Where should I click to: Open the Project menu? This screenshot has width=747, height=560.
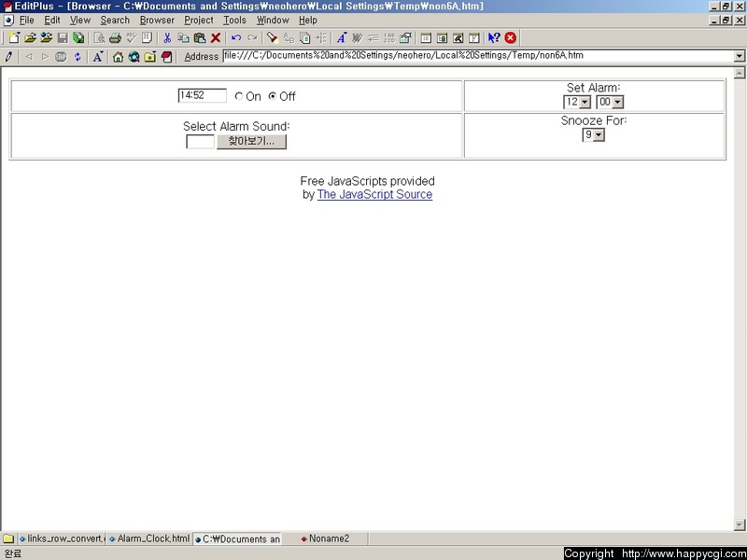pos(199,20)
